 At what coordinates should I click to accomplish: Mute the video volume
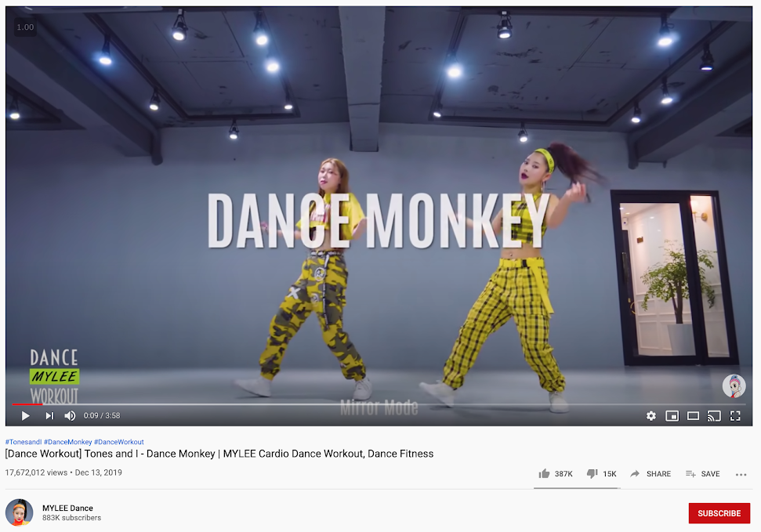pos(70,415)
